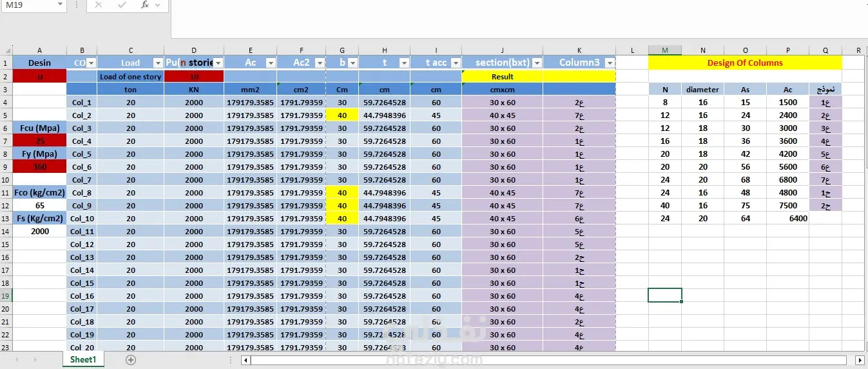
Task: Click the Desin header cell
Action: click(x=39, y=63)
